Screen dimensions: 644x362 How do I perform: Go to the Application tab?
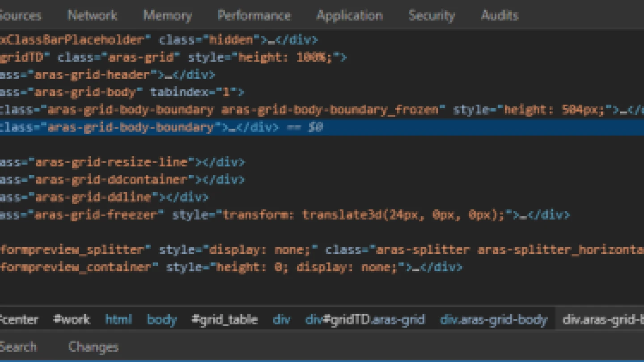(350, 15)
